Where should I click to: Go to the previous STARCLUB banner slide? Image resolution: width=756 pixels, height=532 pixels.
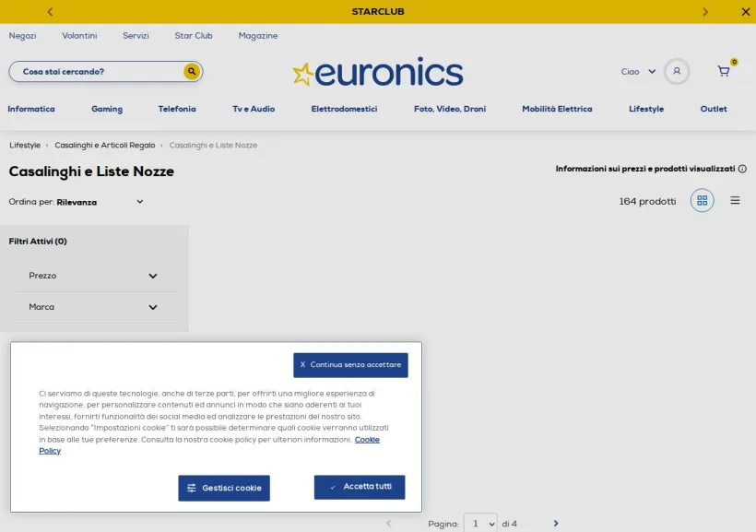(x=50, y=12)
